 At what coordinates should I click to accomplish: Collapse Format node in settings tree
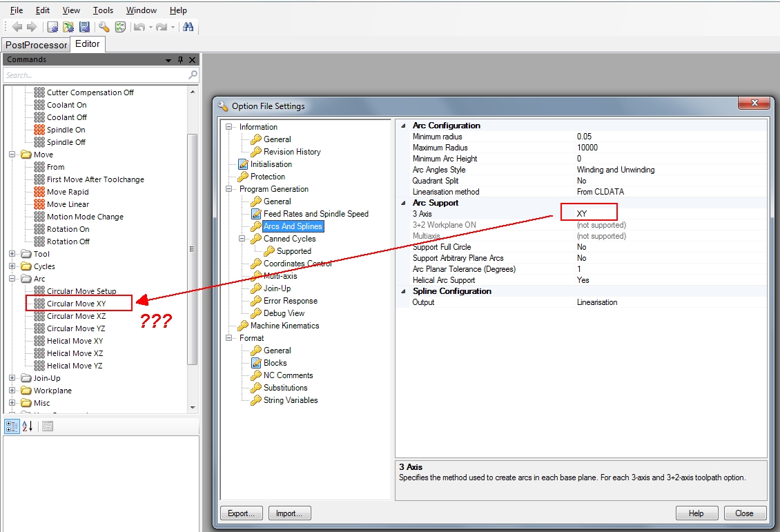point(229,338)
